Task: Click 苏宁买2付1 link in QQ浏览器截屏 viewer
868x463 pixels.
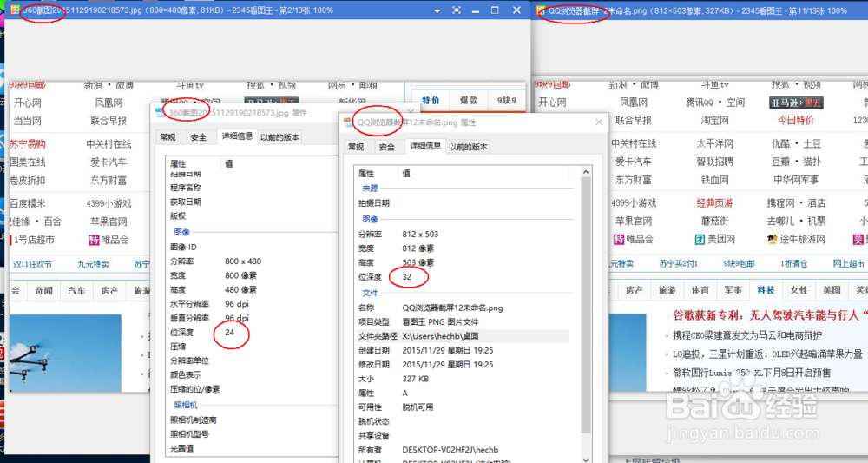Action: [x=678, y=263]
